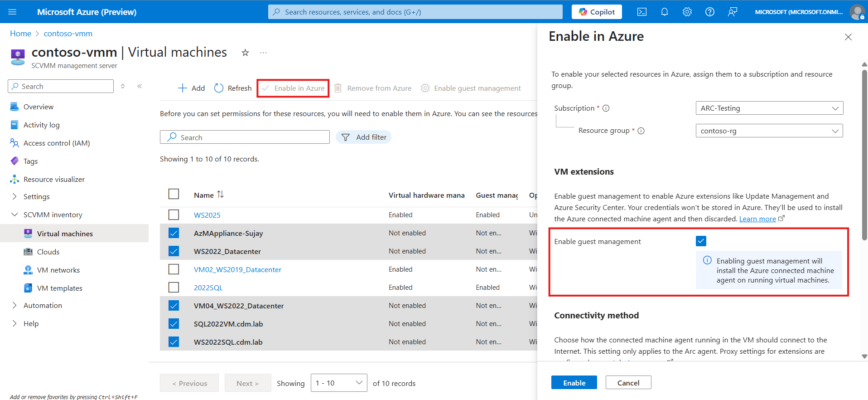868x400 pixels.
Task: Cancel the Enable in Azure panel
Action: (x=628, y=382)
